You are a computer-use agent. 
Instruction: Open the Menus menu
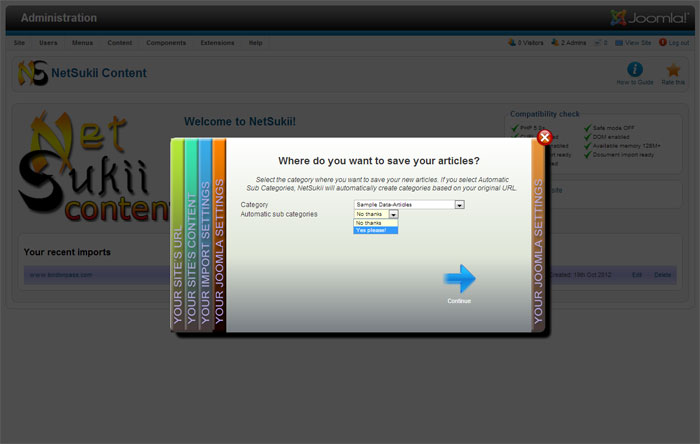82,43
